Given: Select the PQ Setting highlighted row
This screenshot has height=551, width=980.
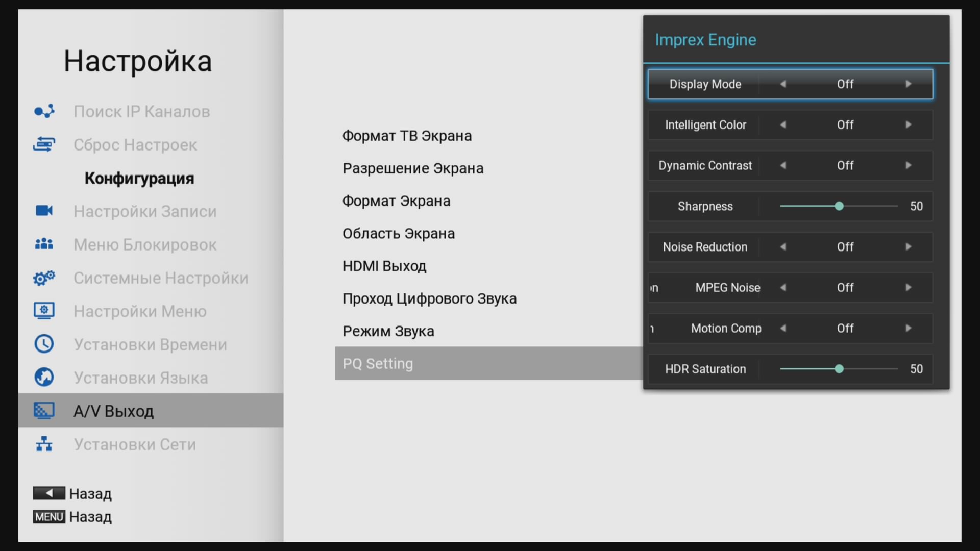Looking at the screenshot, I should 489,363.
